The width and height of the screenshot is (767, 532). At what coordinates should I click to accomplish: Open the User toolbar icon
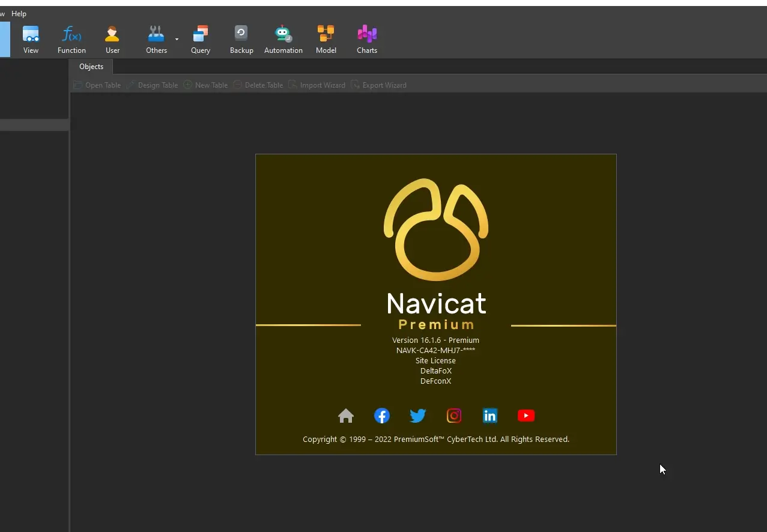tap(112, 40)
